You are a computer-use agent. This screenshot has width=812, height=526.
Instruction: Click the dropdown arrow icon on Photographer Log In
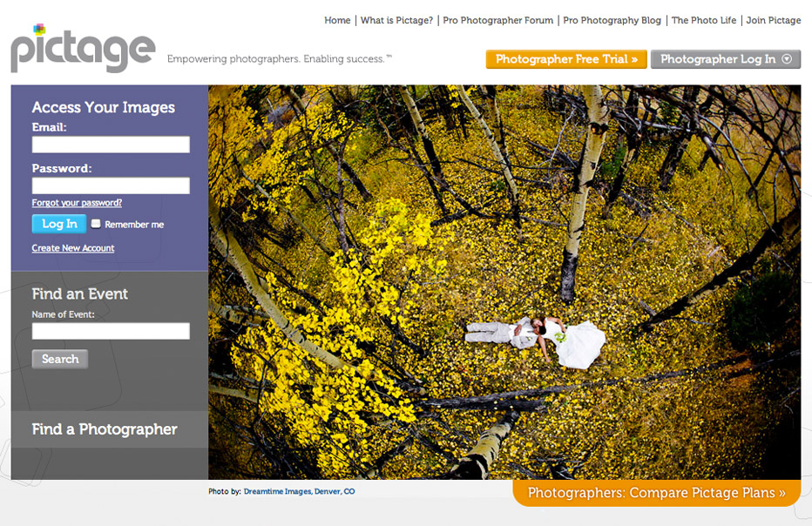coord(787,59)
